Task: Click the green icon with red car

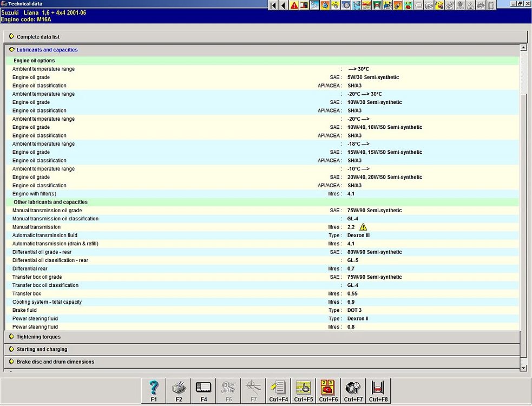Action: point(408,5)
